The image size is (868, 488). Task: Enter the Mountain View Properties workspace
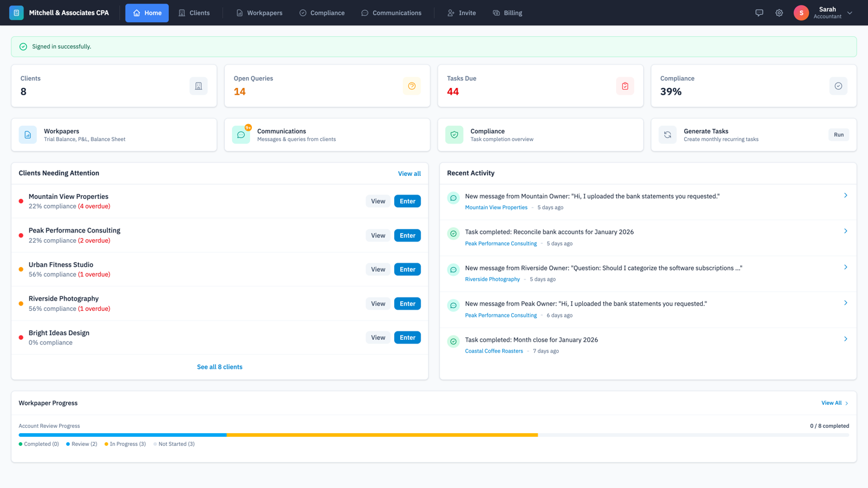coord(407,201)
